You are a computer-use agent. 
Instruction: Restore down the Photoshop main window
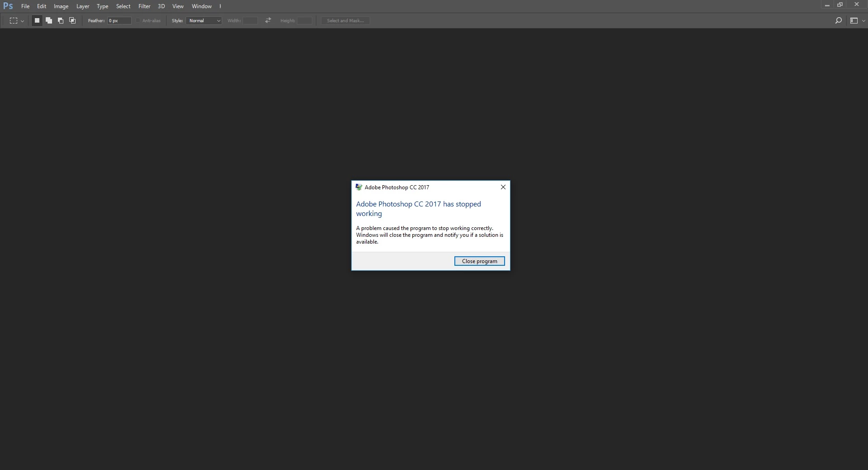point(840,5)
